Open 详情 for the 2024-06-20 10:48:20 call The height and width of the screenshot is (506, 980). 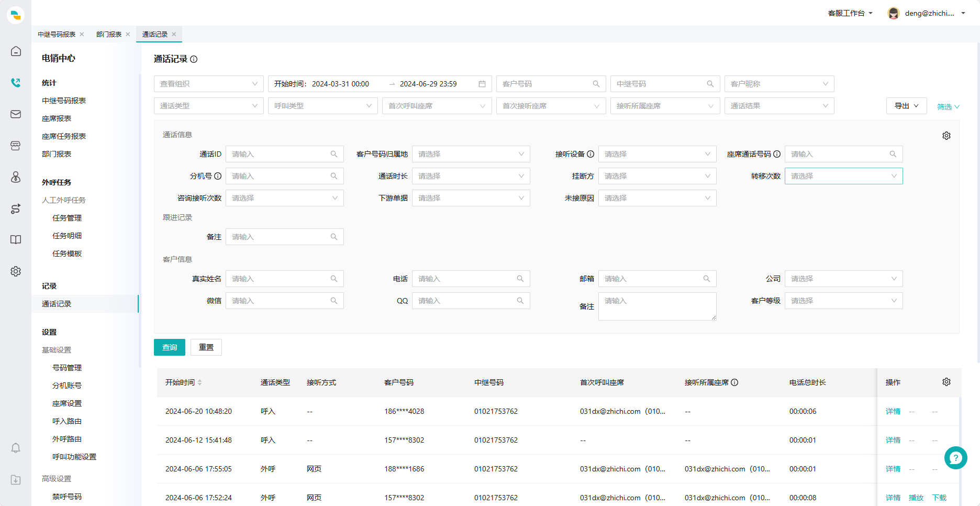[893, 411]
